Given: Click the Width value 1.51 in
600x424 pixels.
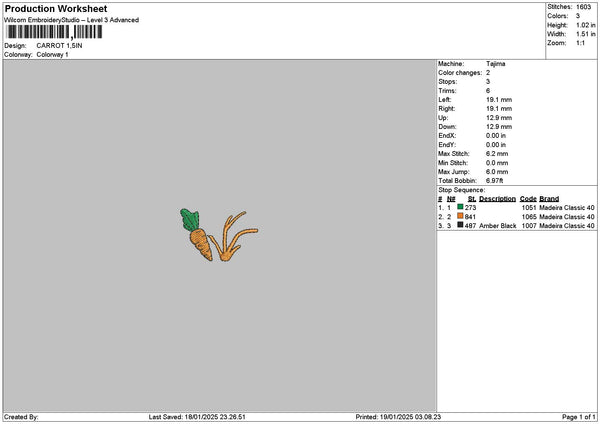Looking at the screenshot, I should 585,34.
